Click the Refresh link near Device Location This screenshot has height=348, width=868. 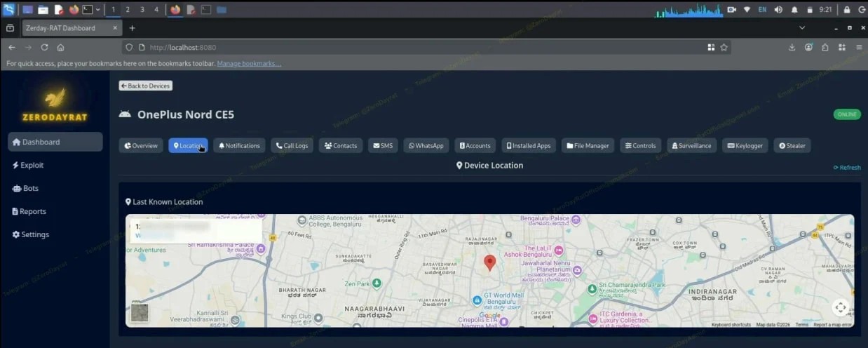click(847, 168)
